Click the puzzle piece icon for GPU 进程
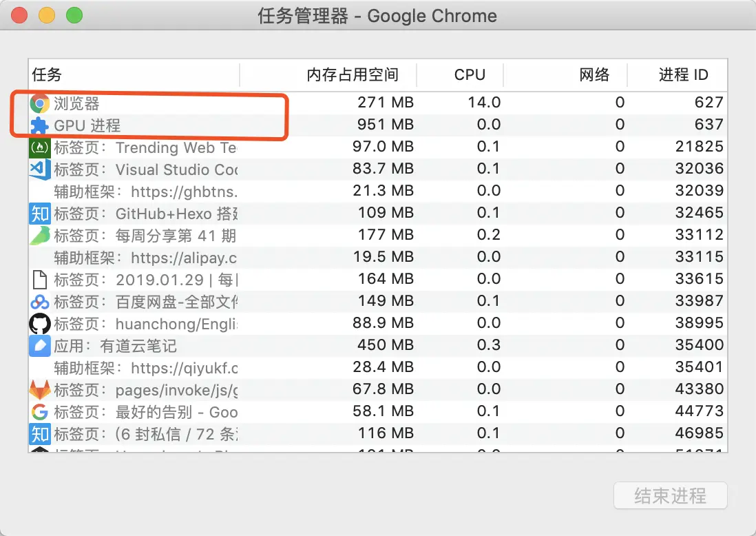Image resolution: width=756 pixels, height=536 pixels. pyautogui.click(x=39, y=125)
